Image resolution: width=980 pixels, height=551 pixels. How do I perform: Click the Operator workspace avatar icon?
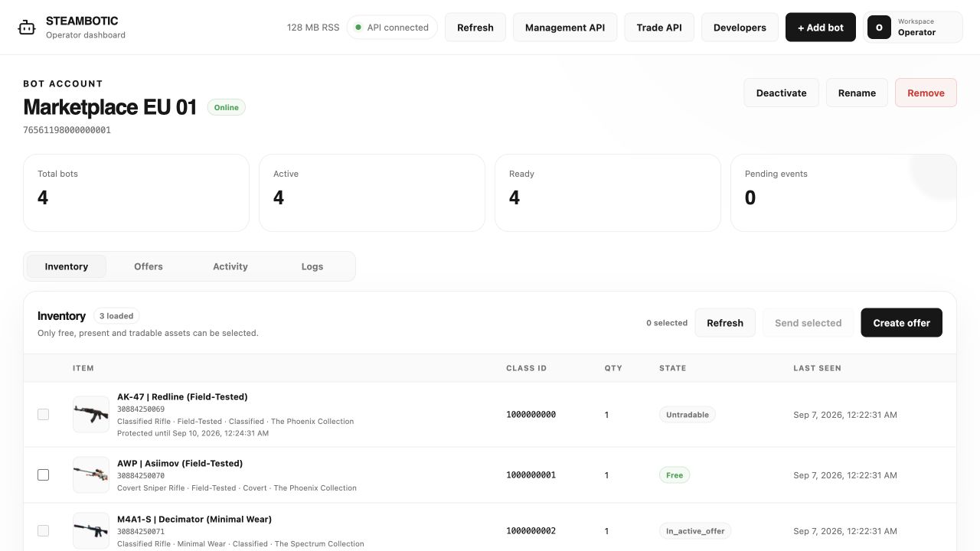[879, 28]
